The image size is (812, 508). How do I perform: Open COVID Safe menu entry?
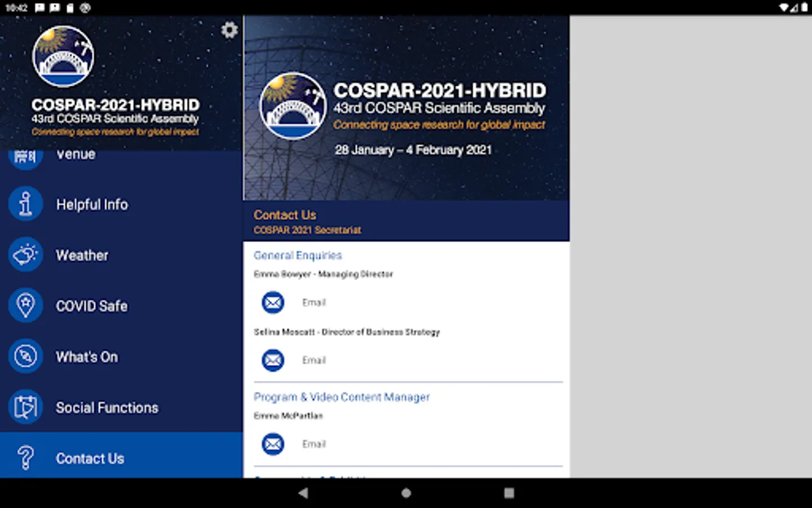(91, 306)
